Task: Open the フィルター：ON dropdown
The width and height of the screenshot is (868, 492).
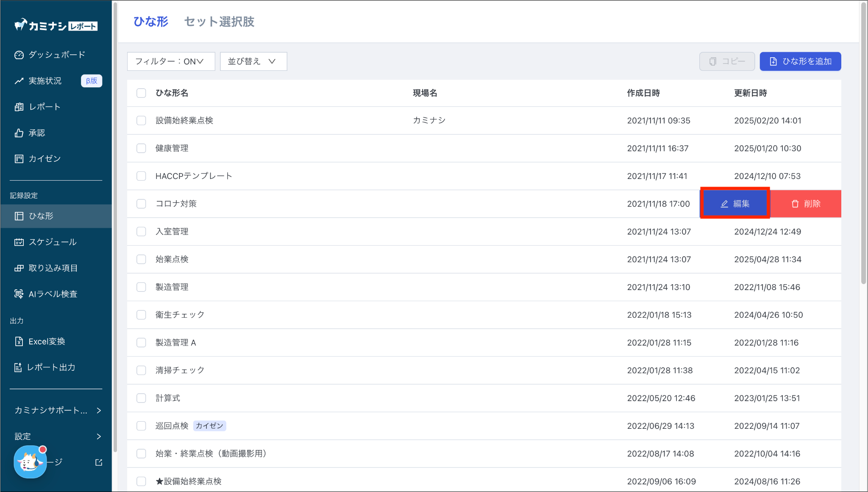Action: (x=170, y=61)
